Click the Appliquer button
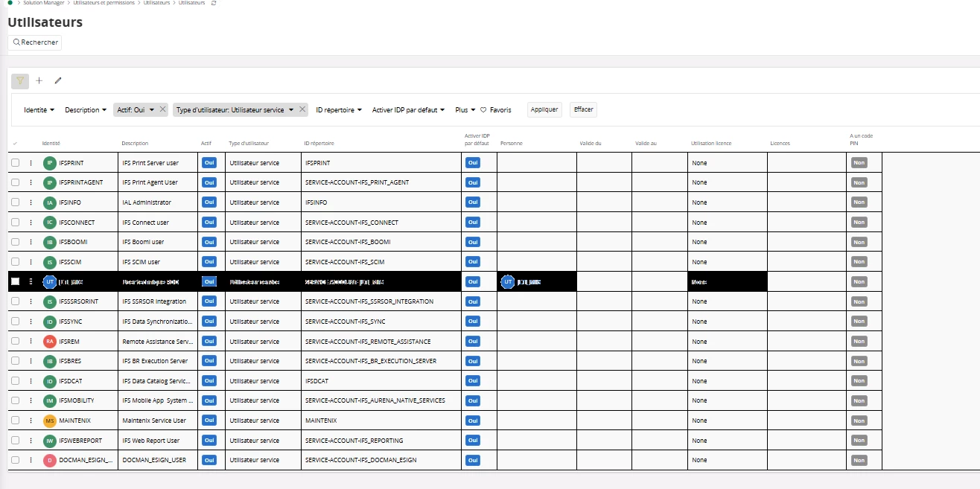This screenshot has height=489, width=980. point(544,109)
